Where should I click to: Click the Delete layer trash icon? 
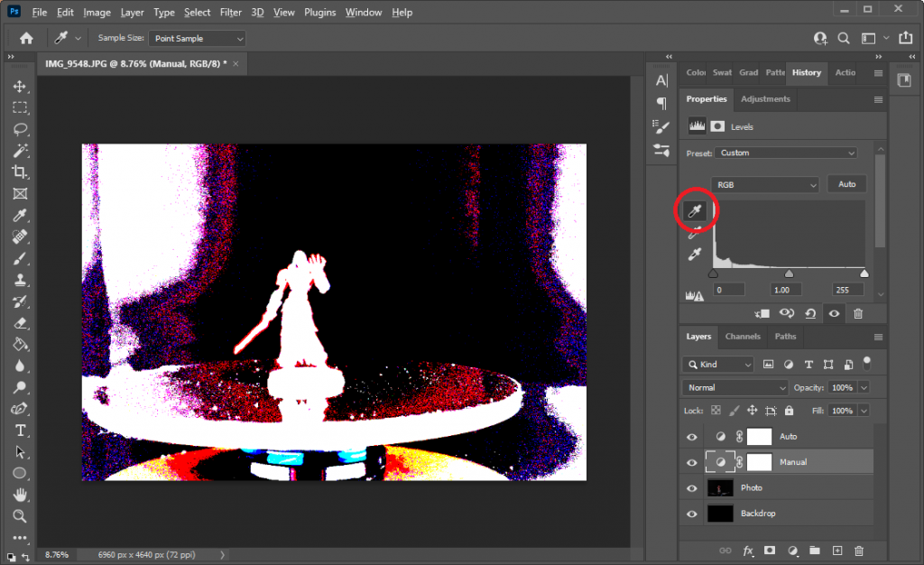pos(857,550)
